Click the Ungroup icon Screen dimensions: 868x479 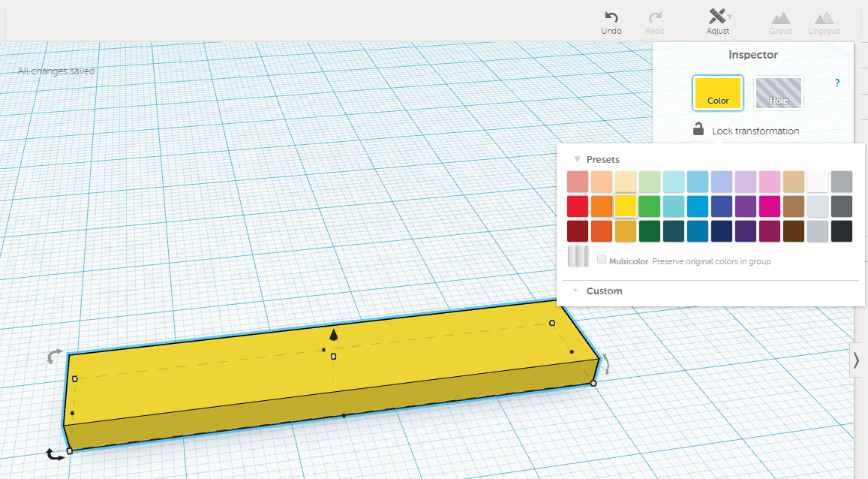[824, 23]
